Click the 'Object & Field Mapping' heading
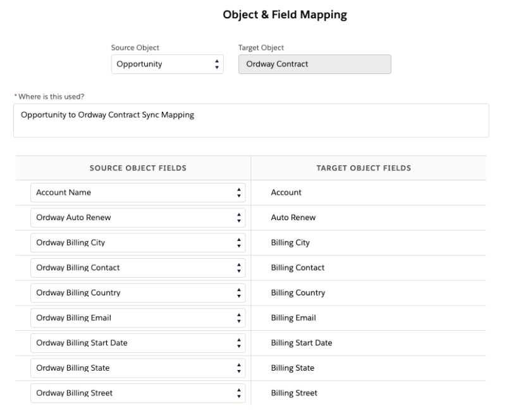 [x=285, y=15]
